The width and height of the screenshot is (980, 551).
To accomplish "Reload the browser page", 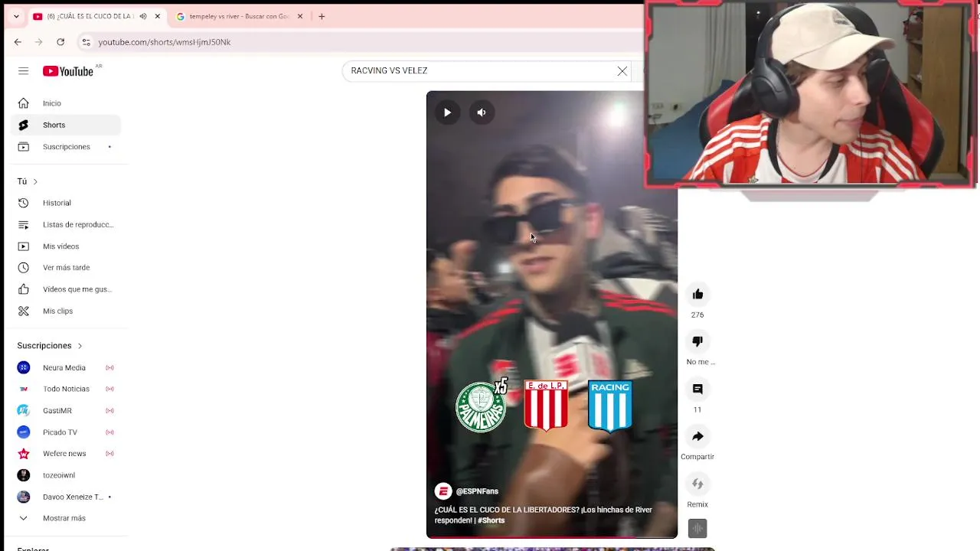I will point(60,42).
